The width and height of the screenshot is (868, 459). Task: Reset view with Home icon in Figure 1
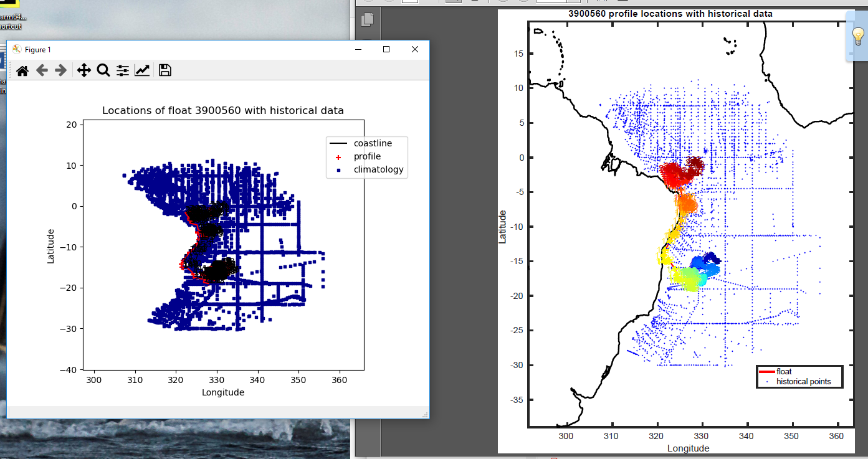[22, 70]
